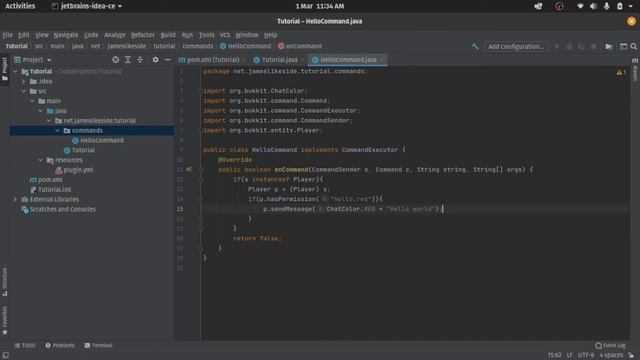Open Project Structure folder icon in toolbar
This screenshot has height=360, width=640.
point(609,47)
